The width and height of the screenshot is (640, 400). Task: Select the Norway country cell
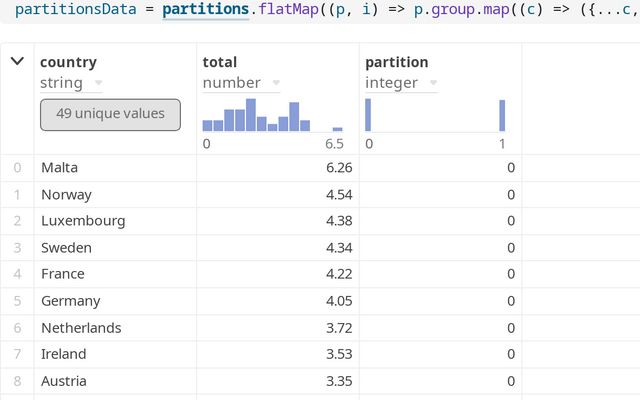coord(66,194)
